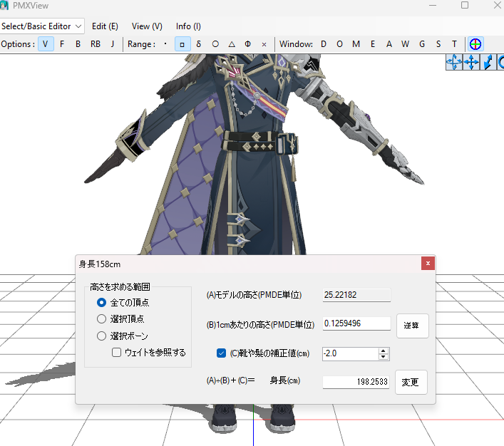Open the A window
Viewport: 504px width, 446px height.
(x=389, y=44)
